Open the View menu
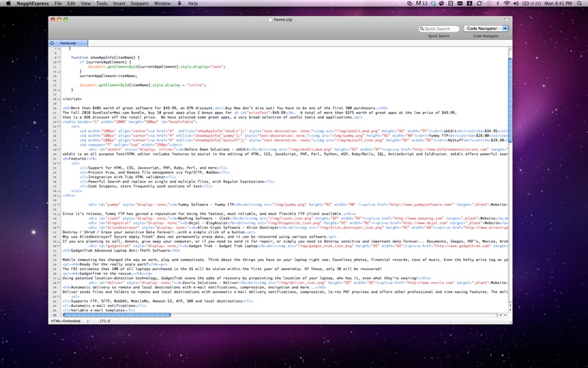Viewport: 588px width, 368px height. pyautogui.click(x=86, y=4)
